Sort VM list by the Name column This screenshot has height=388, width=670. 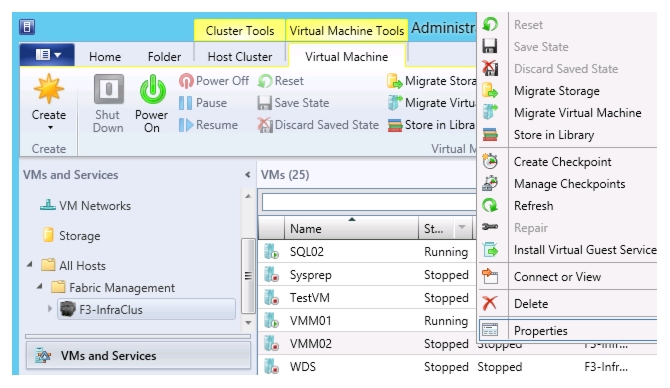351,229
